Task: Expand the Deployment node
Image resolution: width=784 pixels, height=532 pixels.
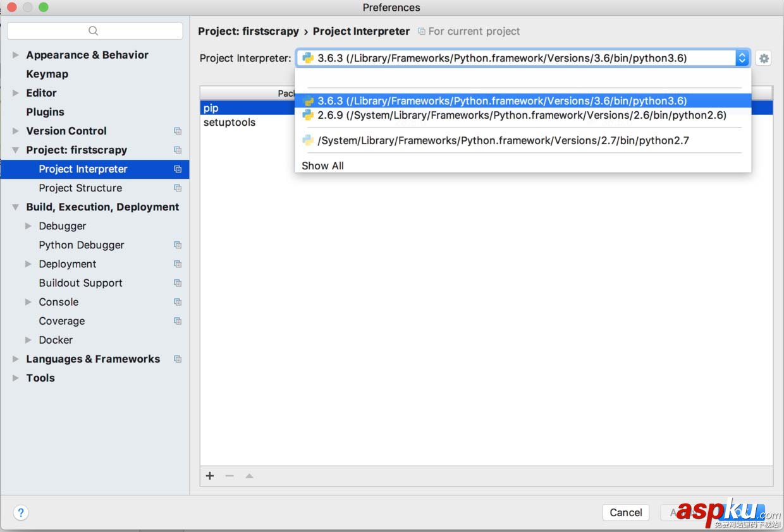Action: tap(28, 263)
